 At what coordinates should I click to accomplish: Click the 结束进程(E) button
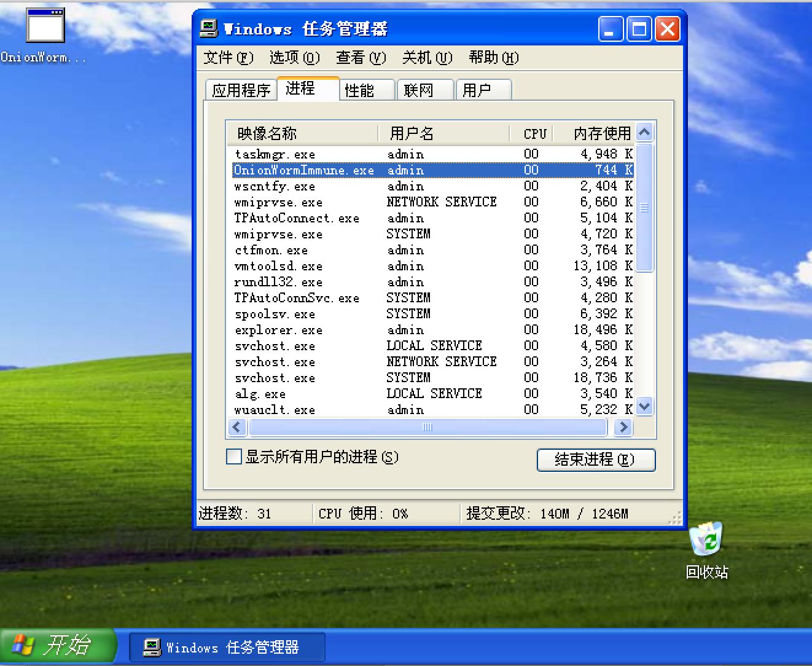point(596,460)
